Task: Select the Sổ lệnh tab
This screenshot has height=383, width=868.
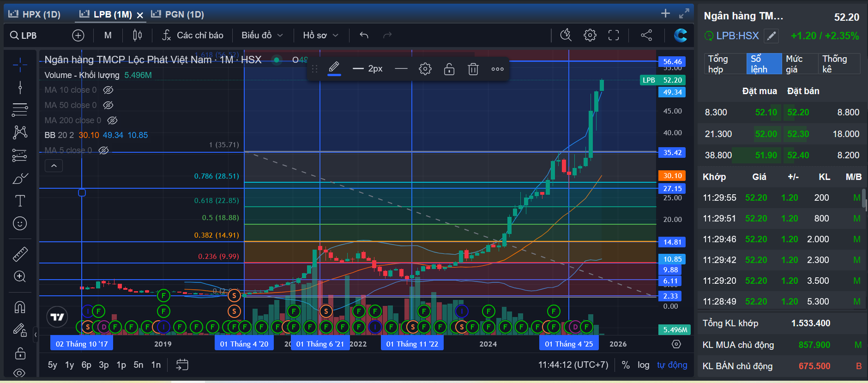Action: point(764,64)
